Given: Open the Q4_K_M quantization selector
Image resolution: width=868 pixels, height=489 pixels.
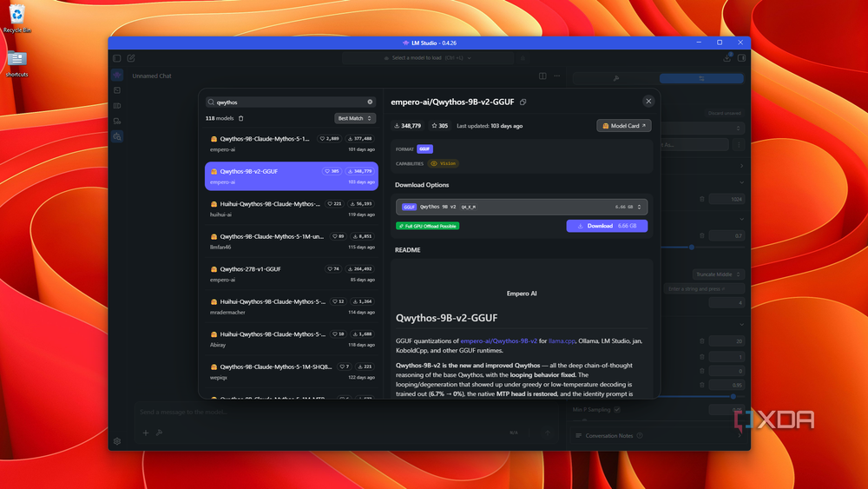Looking at the screenshot, I should 522,207.
